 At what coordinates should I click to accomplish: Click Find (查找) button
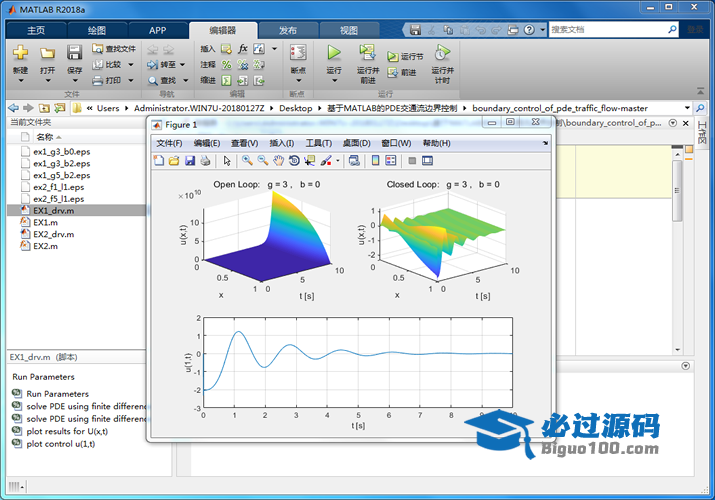(x=162, y=81)
